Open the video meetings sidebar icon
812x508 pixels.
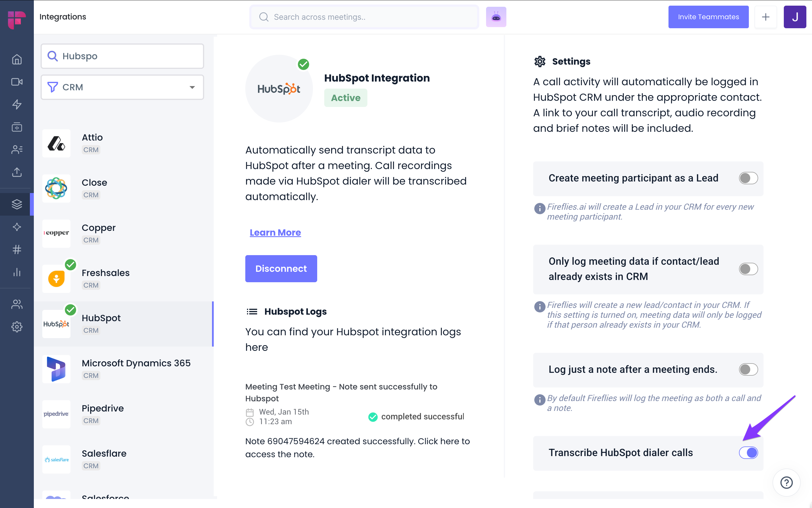point(17,82)
